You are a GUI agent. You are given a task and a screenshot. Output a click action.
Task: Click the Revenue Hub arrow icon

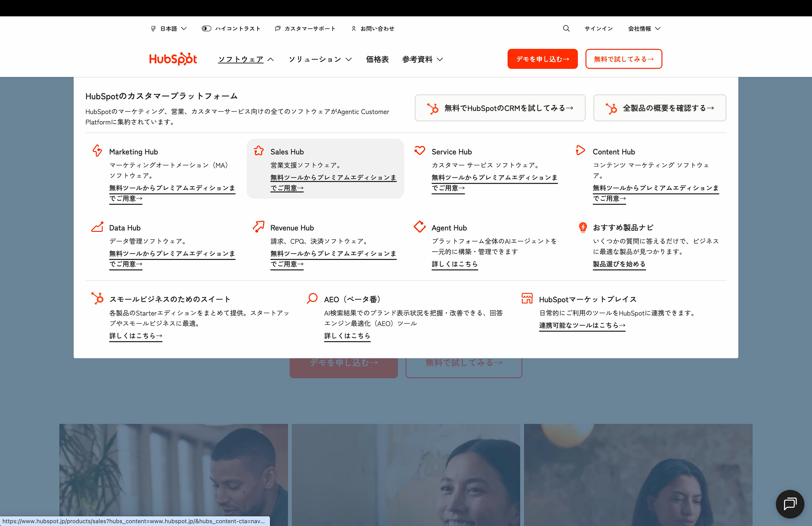[x=259, y=227]
